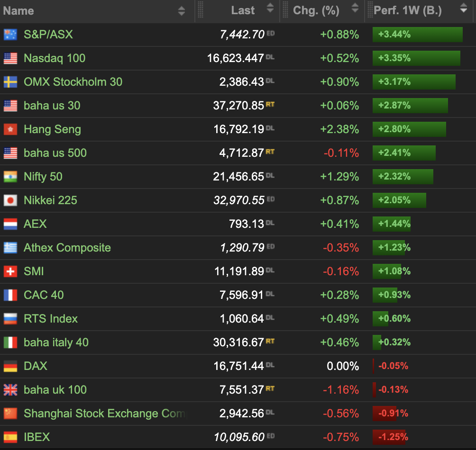
Task: Open the AEX index link
Action: [35, 224]
